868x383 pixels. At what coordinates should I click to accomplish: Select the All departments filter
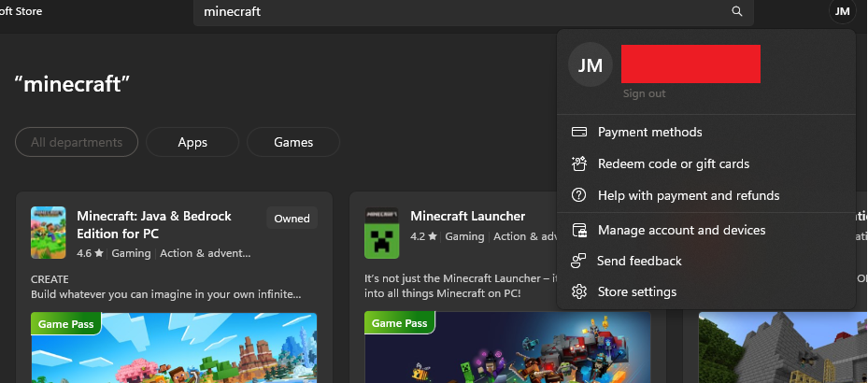pos(77,142)
